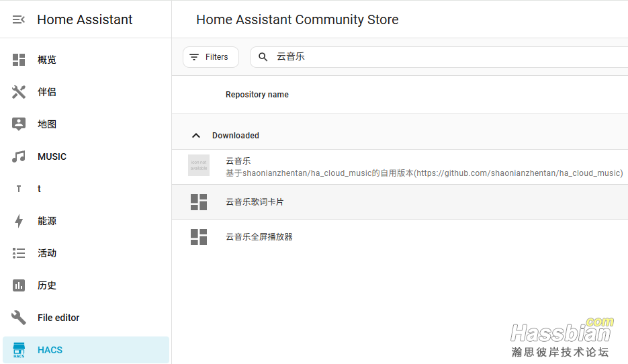628x364 pixels.
Task: Click the File editor wrench icon
Action: (19, 318)
